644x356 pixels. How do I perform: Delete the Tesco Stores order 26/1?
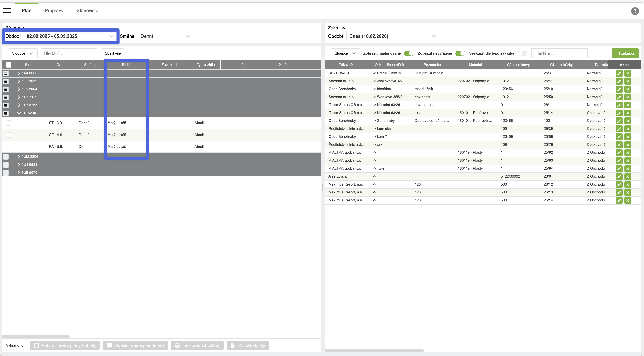pos(627,105)
